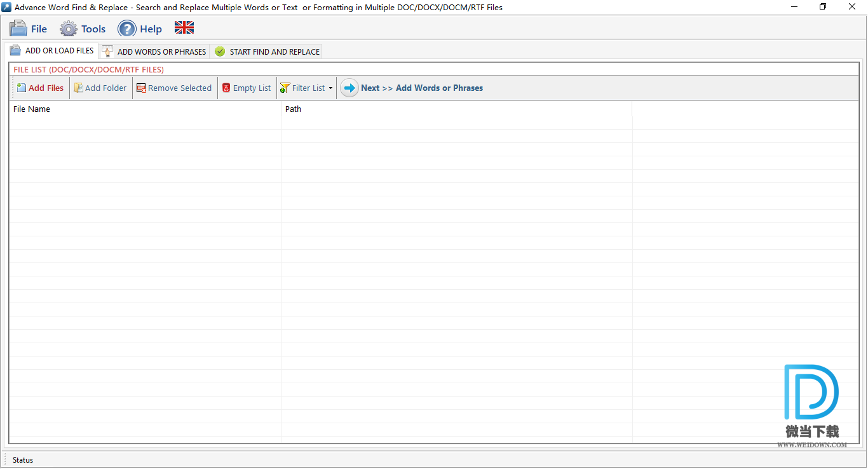Click Next >> Add Words or Phrases

pyautogui.click(x=422, y=88)
